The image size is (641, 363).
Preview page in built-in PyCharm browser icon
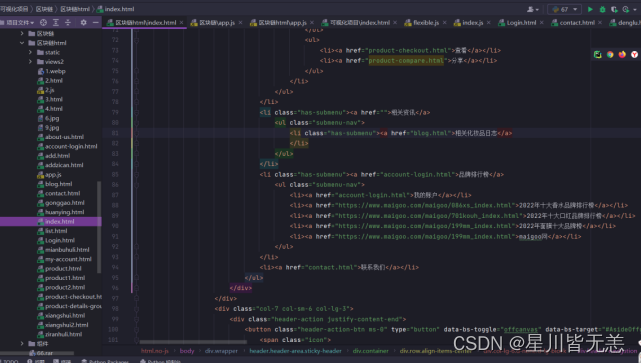click(598, 54)
